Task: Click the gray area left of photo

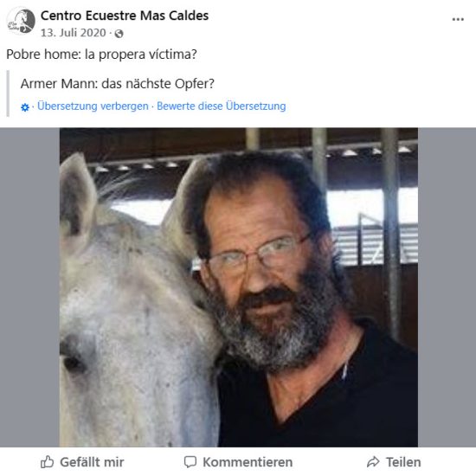Action: [x=29, y=287]
